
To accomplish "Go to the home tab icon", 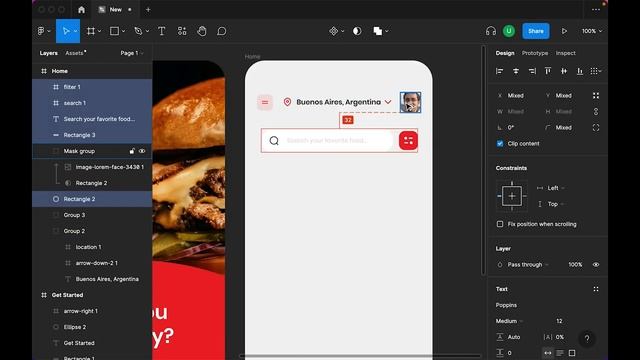I will 82,9.
